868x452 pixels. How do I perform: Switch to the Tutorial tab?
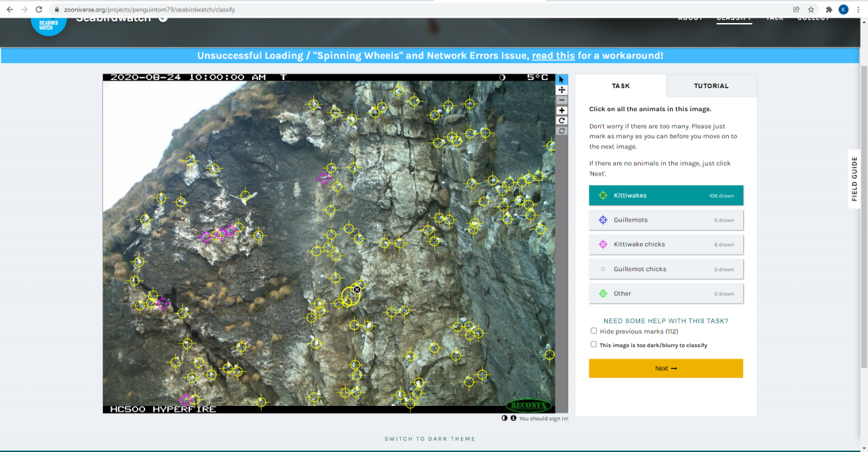click(711, 86)
